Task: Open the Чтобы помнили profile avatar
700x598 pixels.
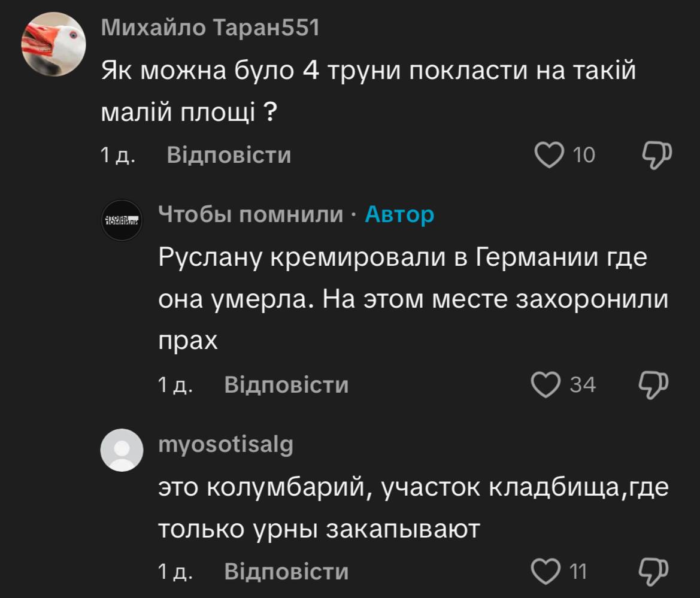Action: (x=122, y=220)
